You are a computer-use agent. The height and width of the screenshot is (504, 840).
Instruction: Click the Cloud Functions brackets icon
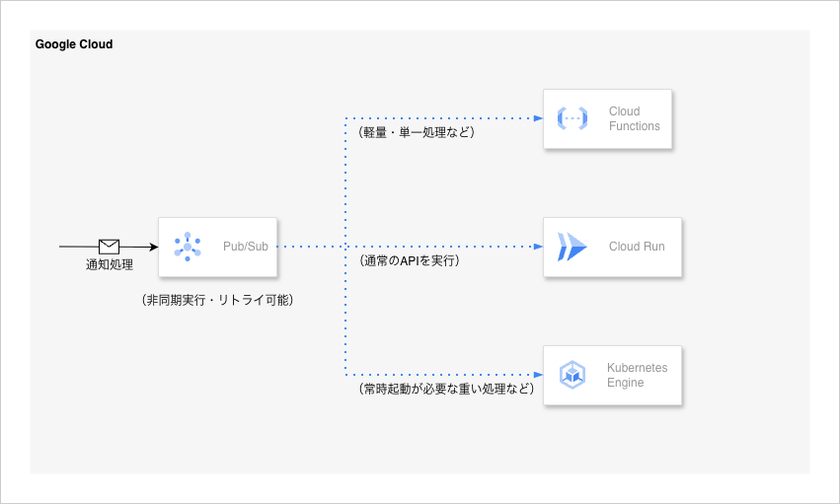click(573, 118)
